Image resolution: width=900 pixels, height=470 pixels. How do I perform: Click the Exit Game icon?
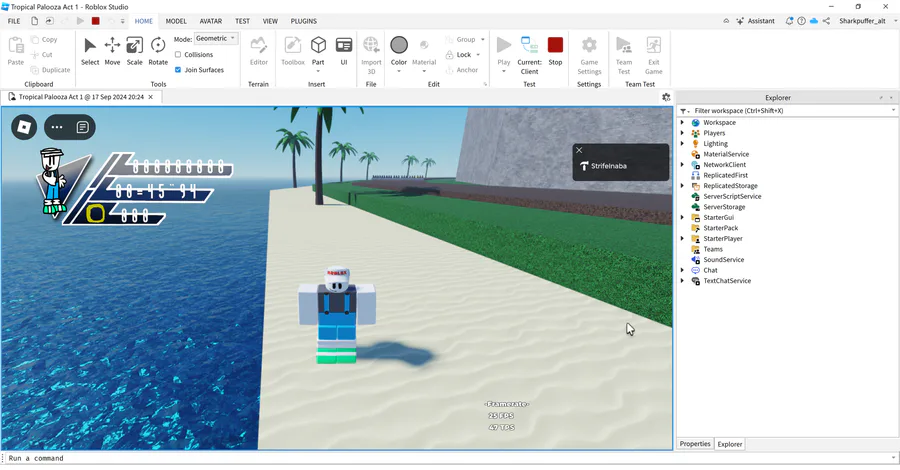654,45
